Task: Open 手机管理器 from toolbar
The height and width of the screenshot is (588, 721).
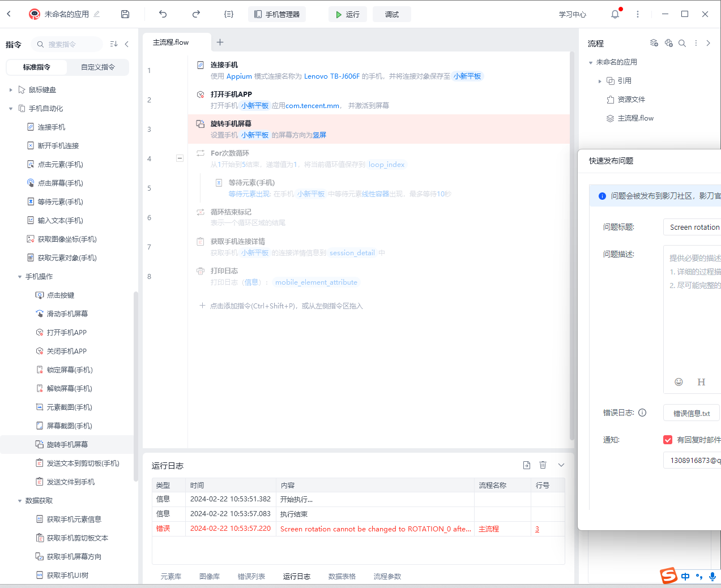Action: (x=277, y=14)
